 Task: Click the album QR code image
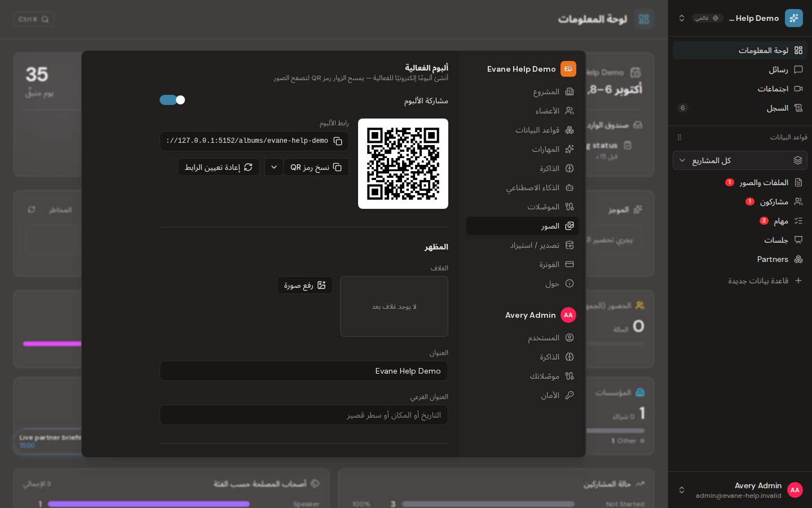pyautogui.click(x=403, y=164)
